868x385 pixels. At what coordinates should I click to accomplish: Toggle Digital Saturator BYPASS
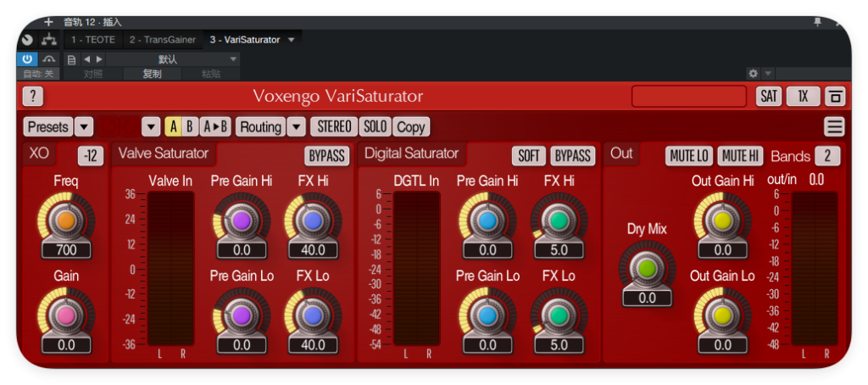(x=573, y=156)
